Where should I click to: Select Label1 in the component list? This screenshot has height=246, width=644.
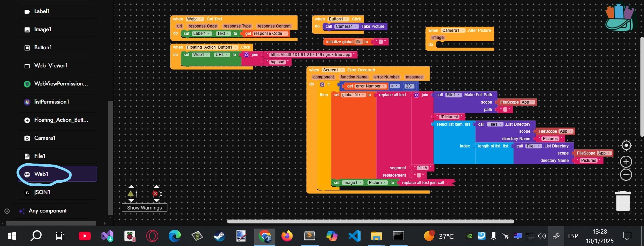pos(57,11)
